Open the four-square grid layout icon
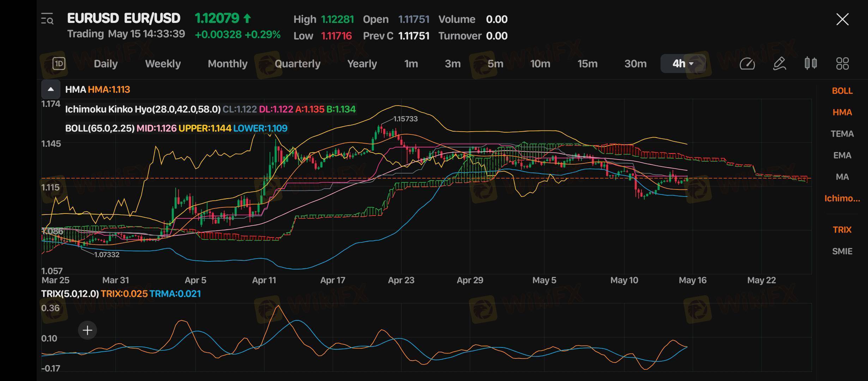 842,64
